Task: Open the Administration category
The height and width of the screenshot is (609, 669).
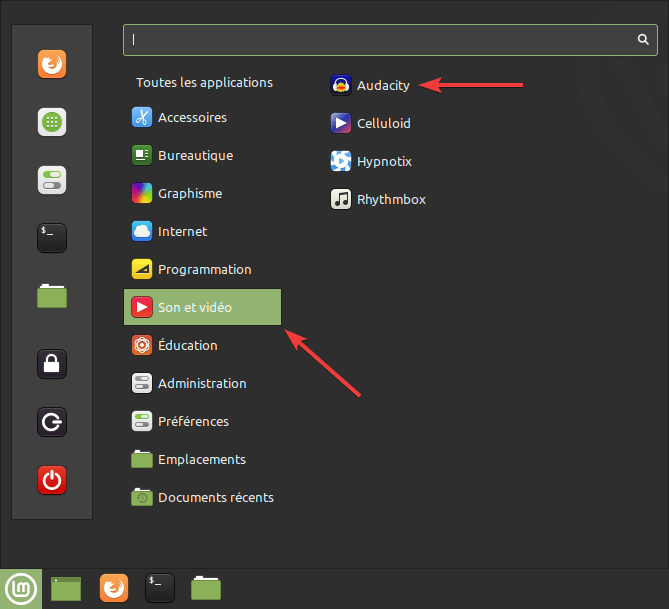Action: click(x=202, y=383)
